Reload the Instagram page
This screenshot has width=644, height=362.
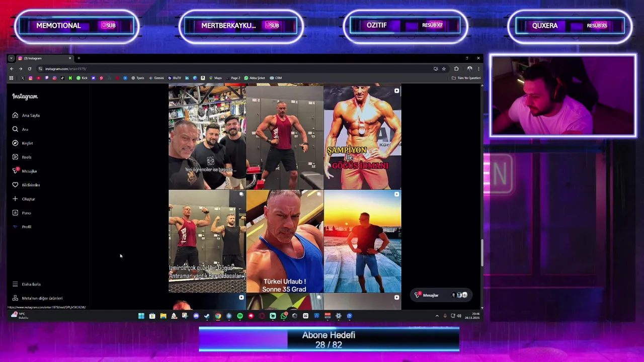click(x=30, y=68)
